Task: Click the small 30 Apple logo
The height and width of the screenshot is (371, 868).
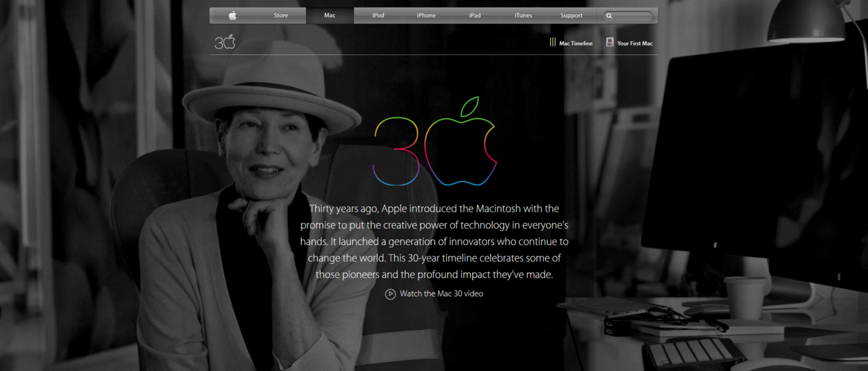Action: click(225, 42)
